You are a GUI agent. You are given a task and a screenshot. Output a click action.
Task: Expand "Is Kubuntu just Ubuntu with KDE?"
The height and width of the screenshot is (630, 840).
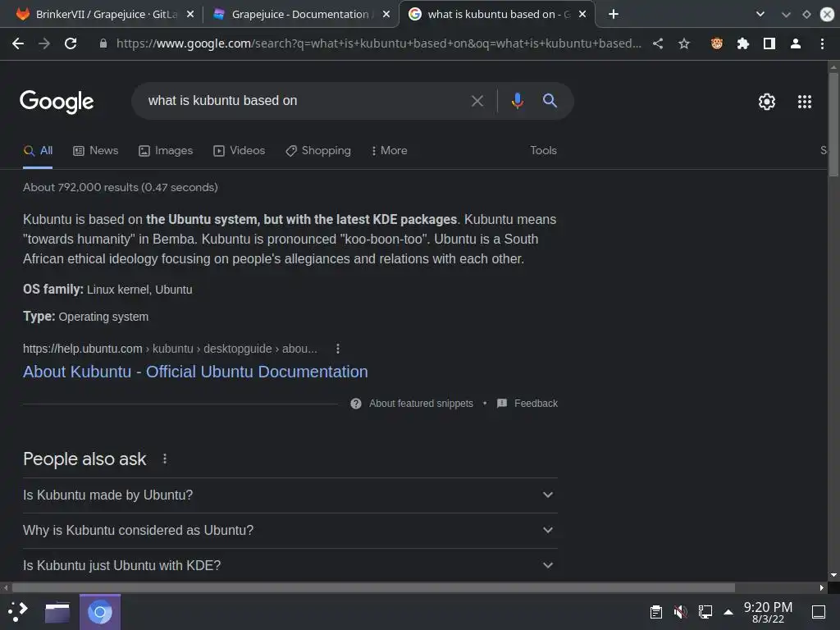tap(290, 565)
